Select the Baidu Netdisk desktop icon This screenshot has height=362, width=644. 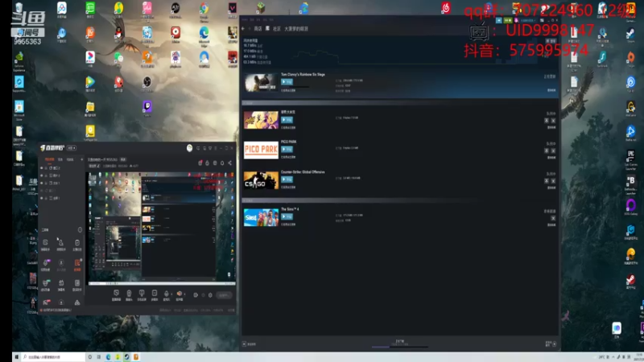[x=62, y=10]
